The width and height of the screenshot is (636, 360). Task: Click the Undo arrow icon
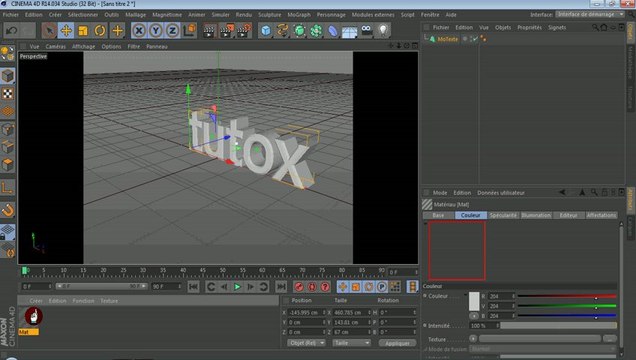[11, 30]
